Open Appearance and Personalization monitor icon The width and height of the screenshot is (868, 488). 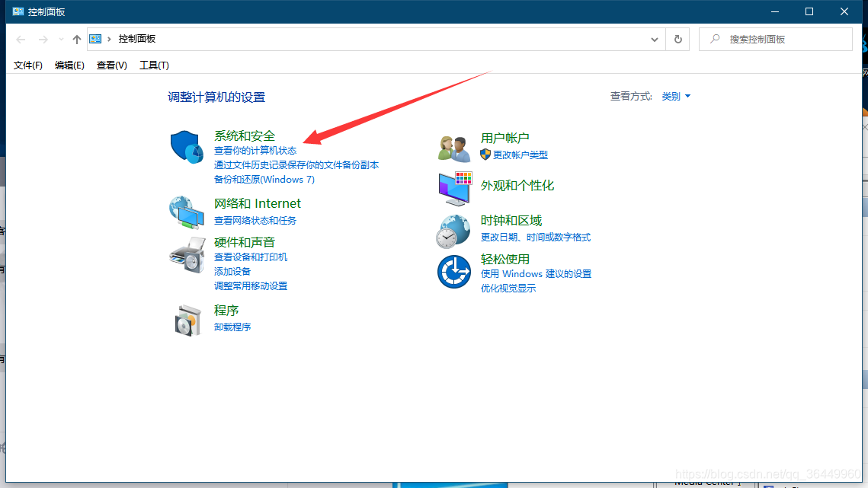[454, 188]
